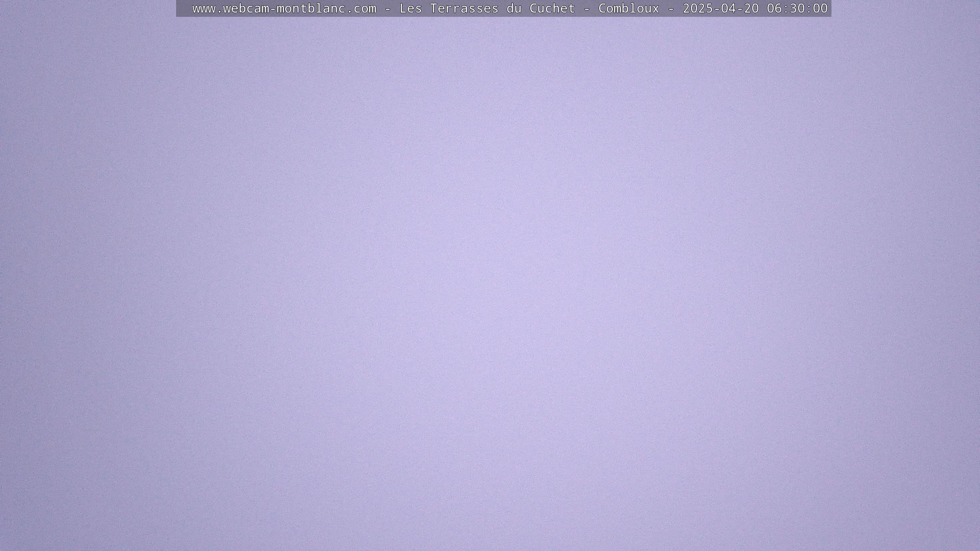The height and width of the screenshot is (551, 980).
Task: Click the www.webcam-montblanc.com URL text
Action: click(284, 8)
